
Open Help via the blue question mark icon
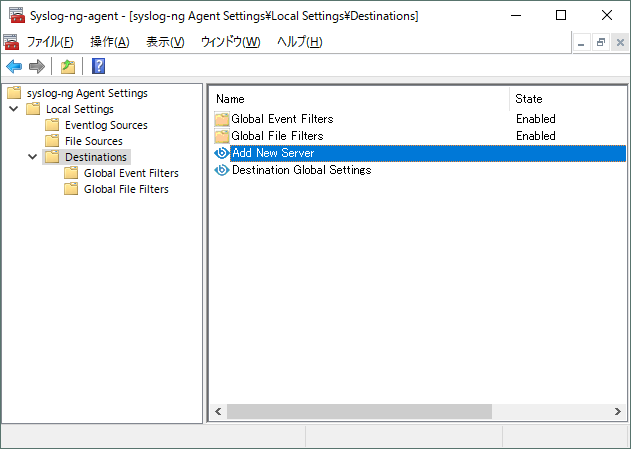point(99,66)
